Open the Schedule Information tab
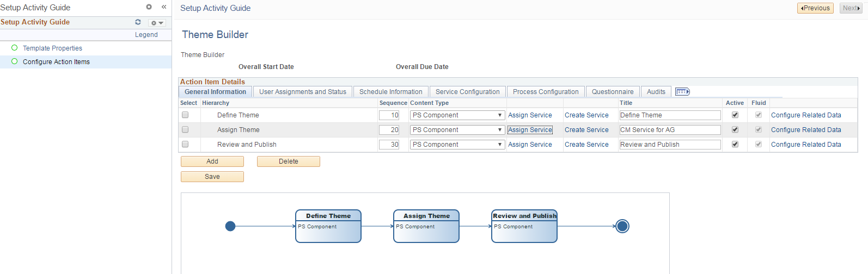Image resolution: width=868 pixels, height=274 pixels. pyautogui.click(x=391, y=92)
